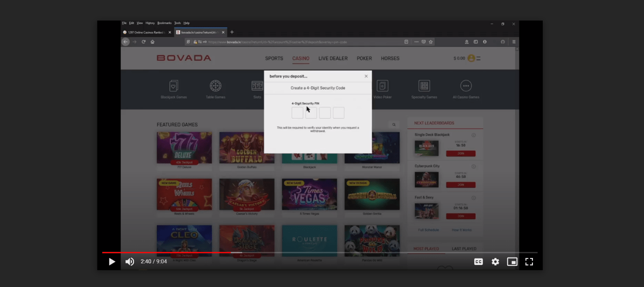Show info for Fast & Sexy leaderboard

473,198
